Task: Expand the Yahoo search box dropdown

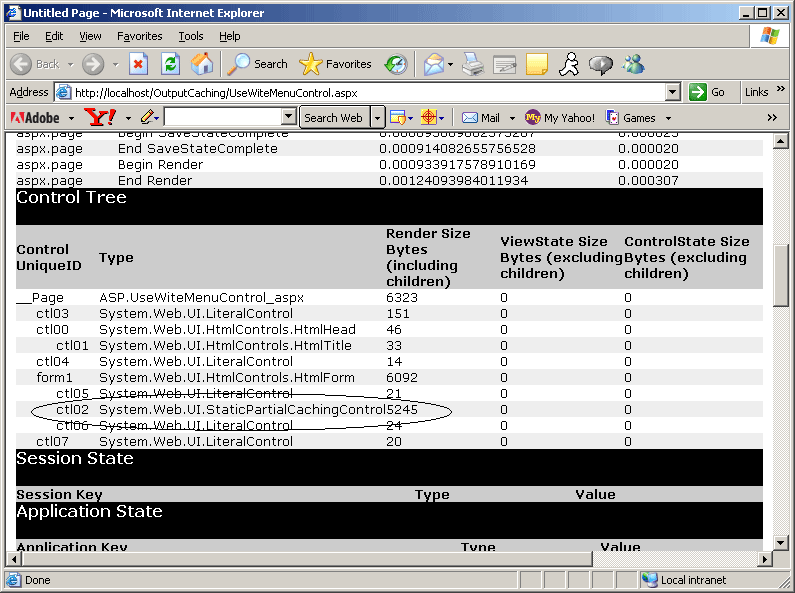Action: pos(289,117)
